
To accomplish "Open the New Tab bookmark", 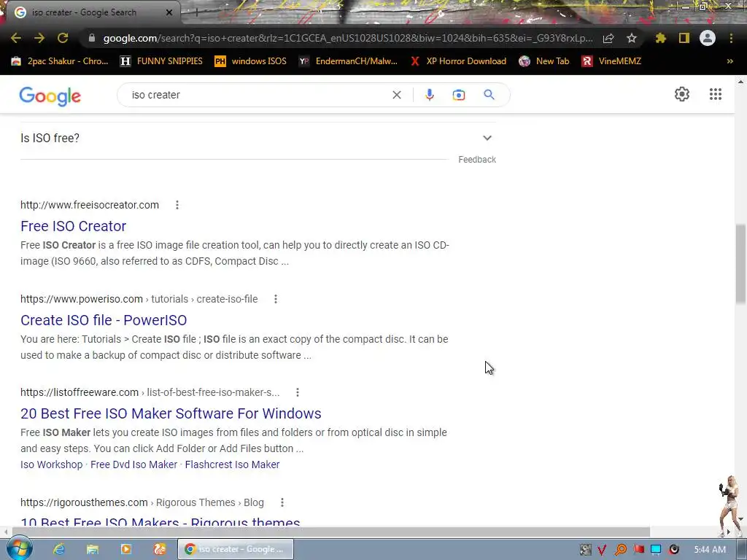I will click(544, 61).
